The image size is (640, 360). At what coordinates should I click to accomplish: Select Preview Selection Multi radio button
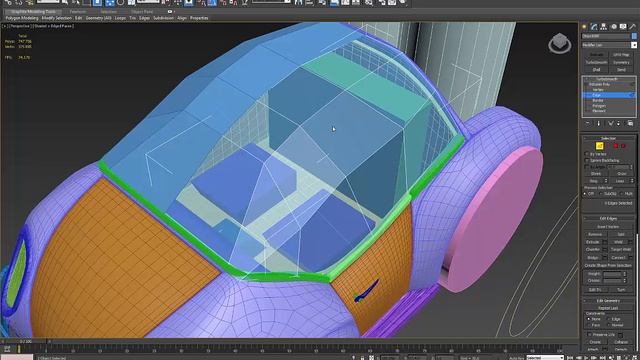(622, 193)
